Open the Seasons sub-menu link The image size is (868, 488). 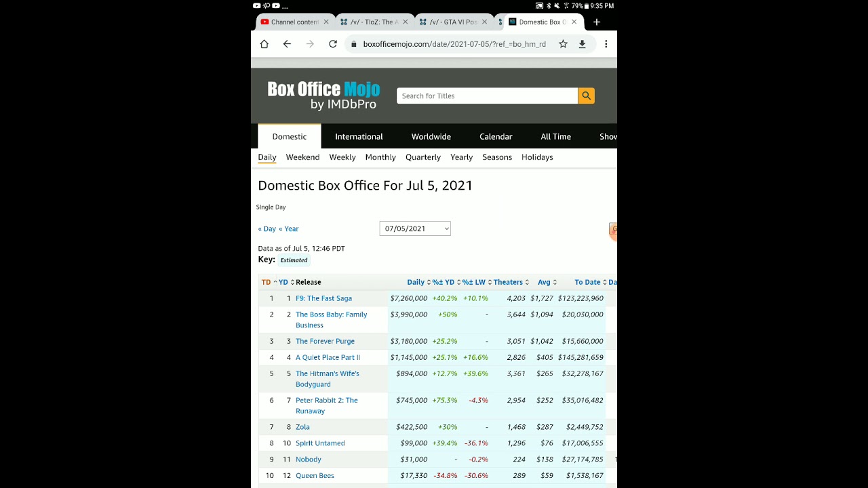coord(497,157)
